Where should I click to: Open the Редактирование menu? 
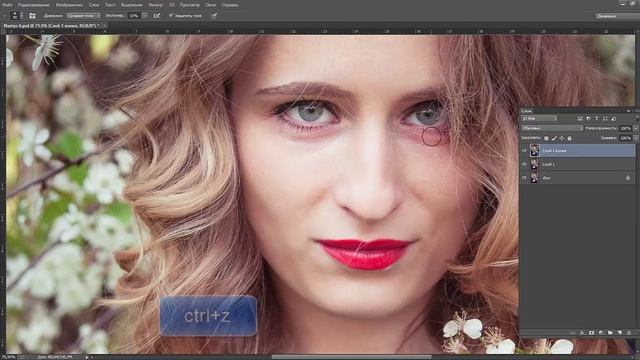[34, 5]
